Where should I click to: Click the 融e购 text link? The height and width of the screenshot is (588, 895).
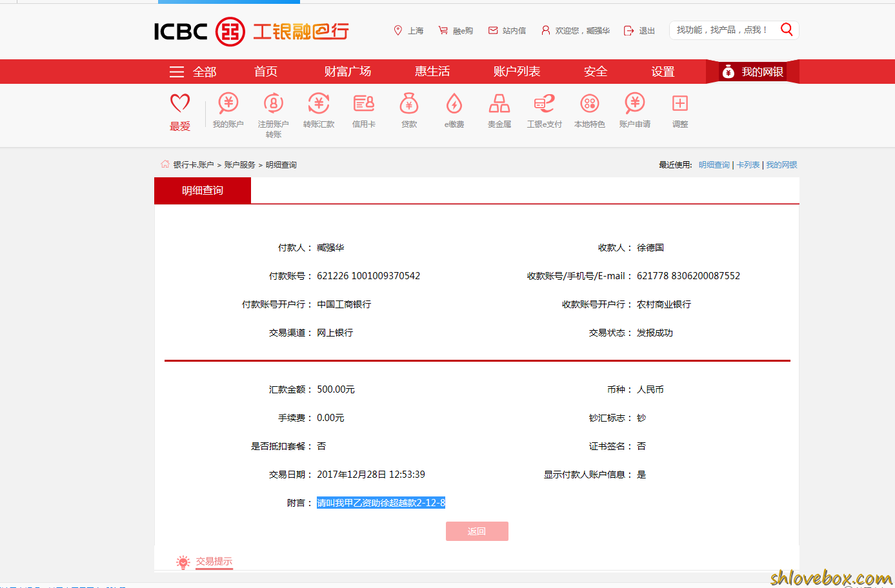[x=463, y=31]
